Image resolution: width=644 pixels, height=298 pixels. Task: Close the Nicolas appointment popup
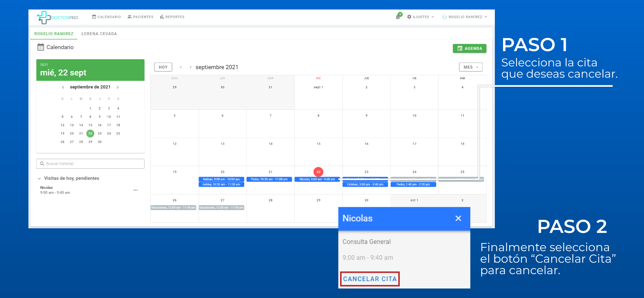point(458,218)
